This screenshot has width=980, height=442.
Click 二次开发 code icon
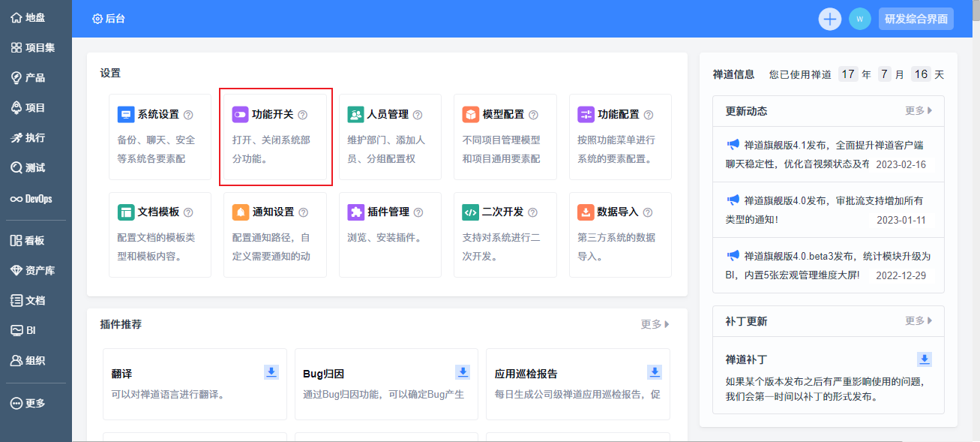coord(471,212)
